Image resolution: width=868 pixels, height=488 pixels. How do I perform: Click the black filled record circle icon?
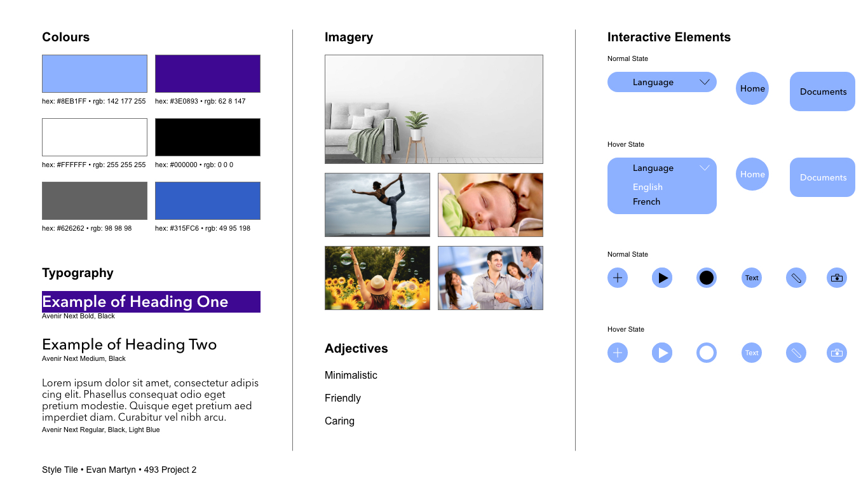(706, 278)
